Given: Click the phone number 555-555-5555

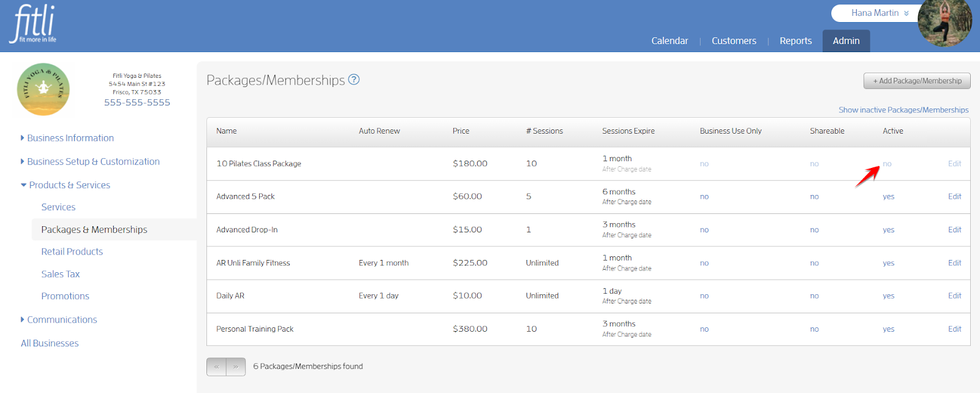Looking at the screenshot, I should 137,102.
